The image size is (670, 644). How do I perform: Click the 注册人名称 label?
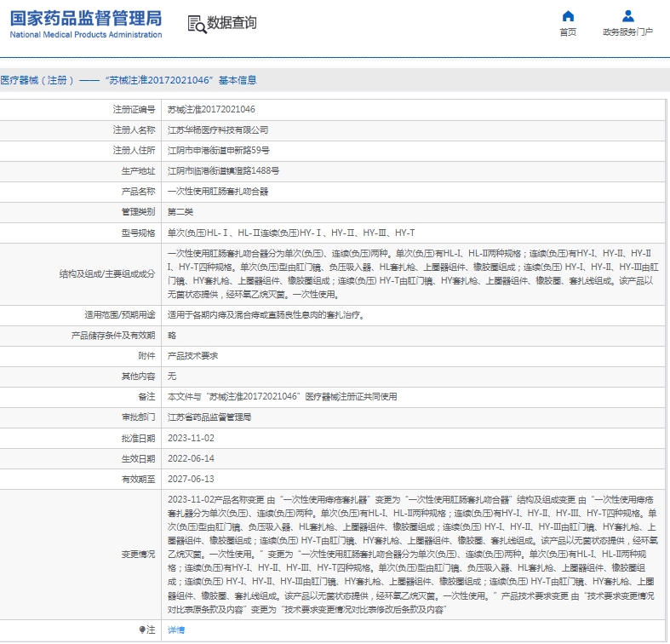coord(134,130)
